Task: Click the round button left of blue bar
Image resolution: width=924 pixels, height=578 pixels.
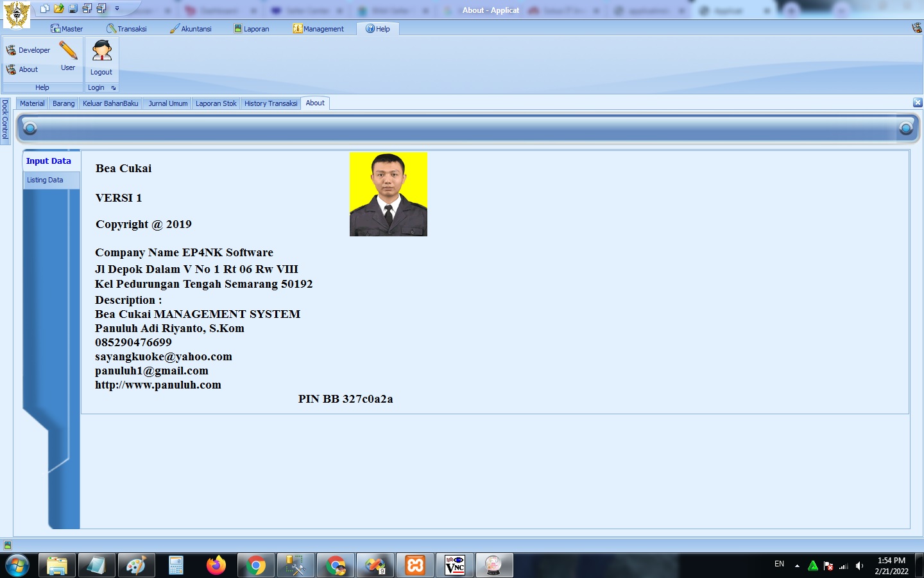Action: tap(30, 128)
